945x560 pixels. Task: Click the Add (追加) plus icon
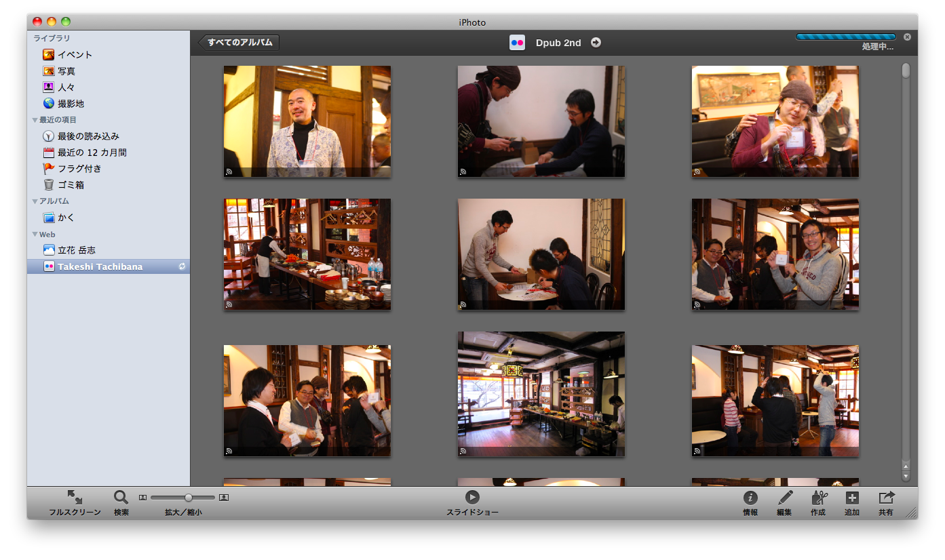852,498
